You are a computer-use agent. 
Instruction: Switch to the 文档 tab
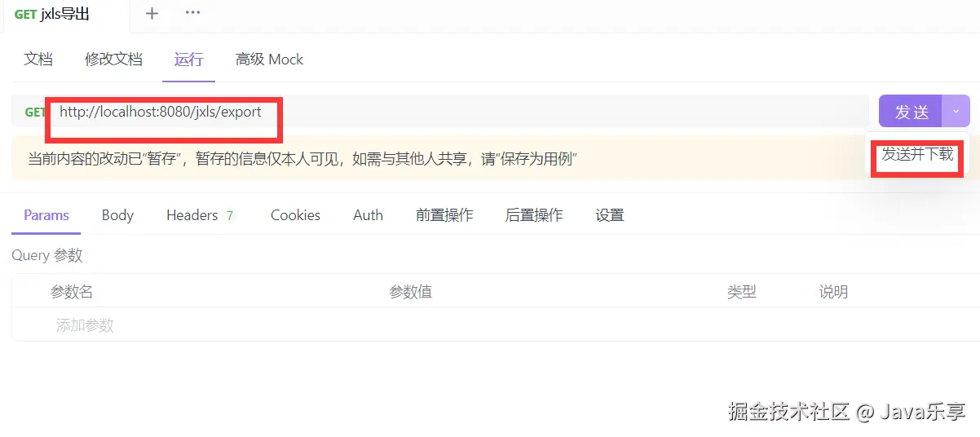pyautogui.click(x=38, y=59)
